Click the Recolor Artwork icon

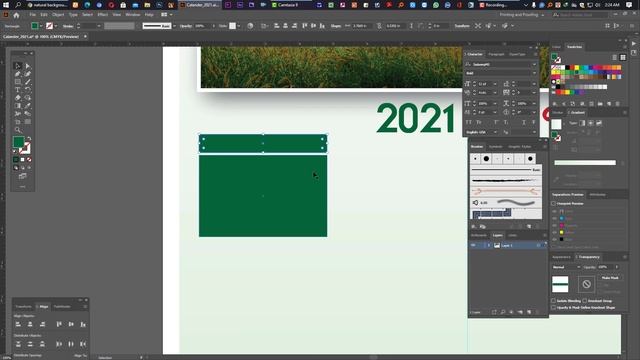pyautogui.click(x=250, y=26)
